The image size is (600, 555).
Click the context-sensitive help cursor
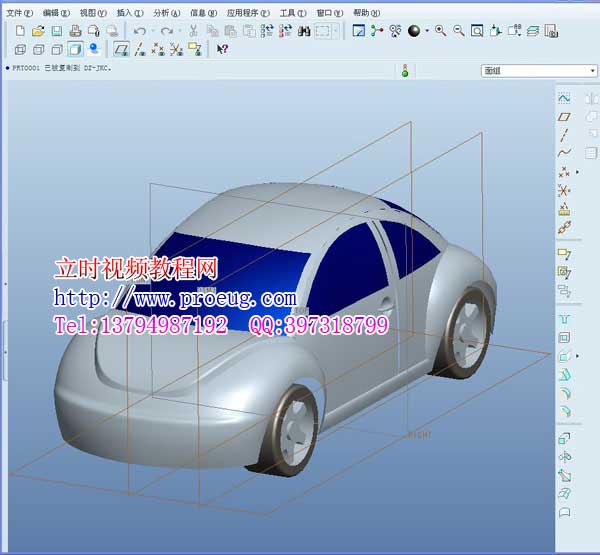click(x=222, y=49)
